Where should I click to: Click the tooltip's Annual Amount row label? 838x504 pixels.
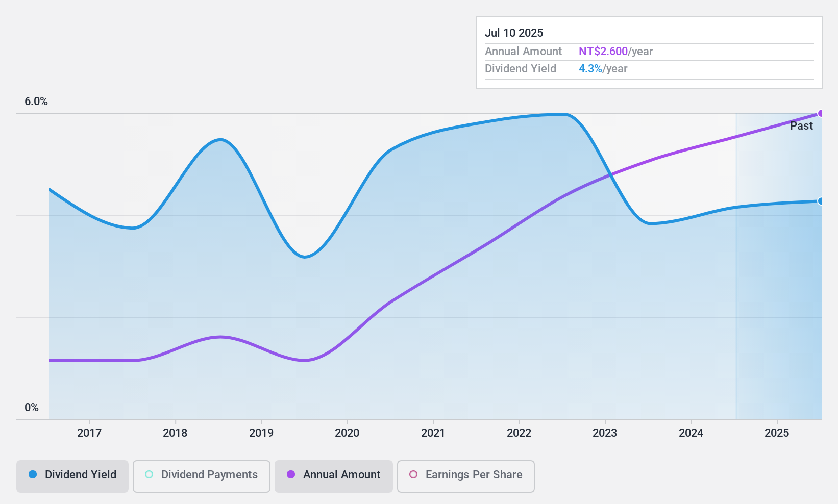click(523, 52)
